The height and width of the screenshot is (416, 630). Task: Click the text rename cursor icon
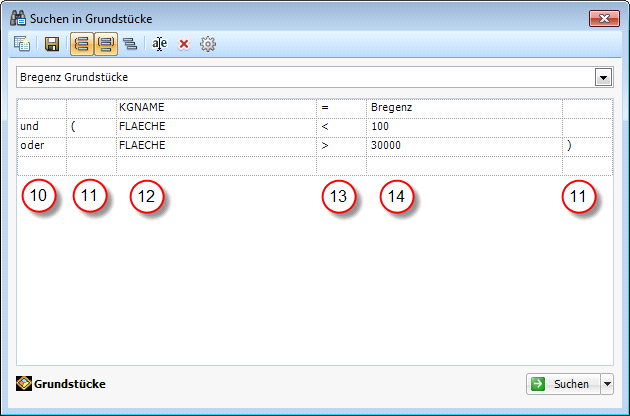point(159,44)
